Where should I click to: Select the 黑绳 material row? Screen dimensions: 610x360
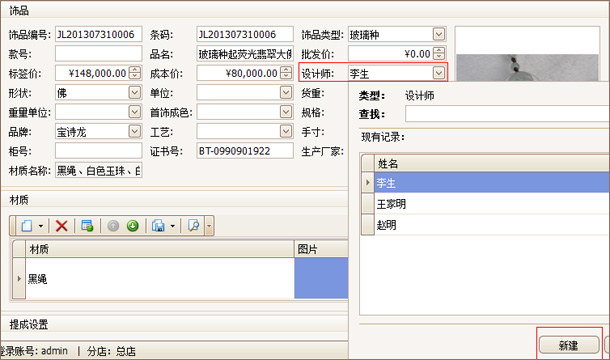pos(160,278)
